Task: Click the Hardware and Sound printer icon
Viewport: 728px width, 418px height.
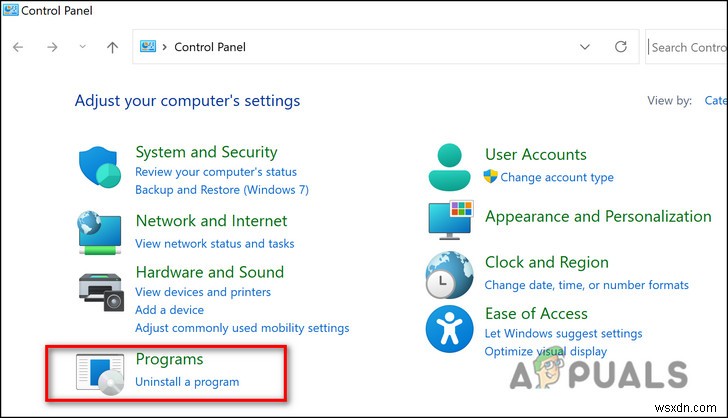Action: (101, 290)
